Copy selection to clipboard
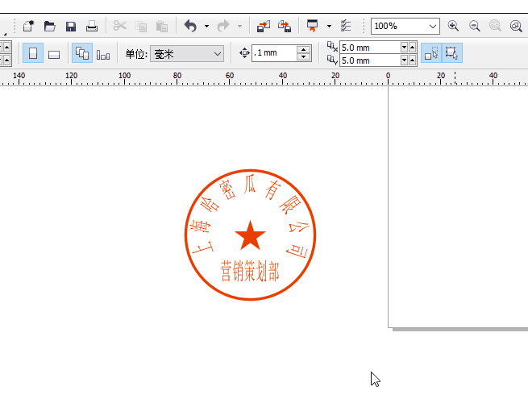Viewport: 528px width, 420px height. pyautogui.click(x=141, y=27)
